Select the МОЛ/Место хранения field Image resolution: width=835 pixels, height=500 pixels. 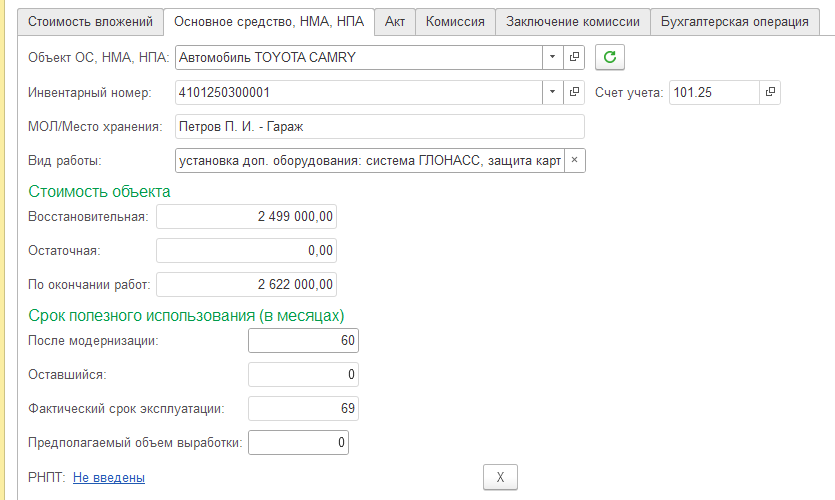point(380,127)
